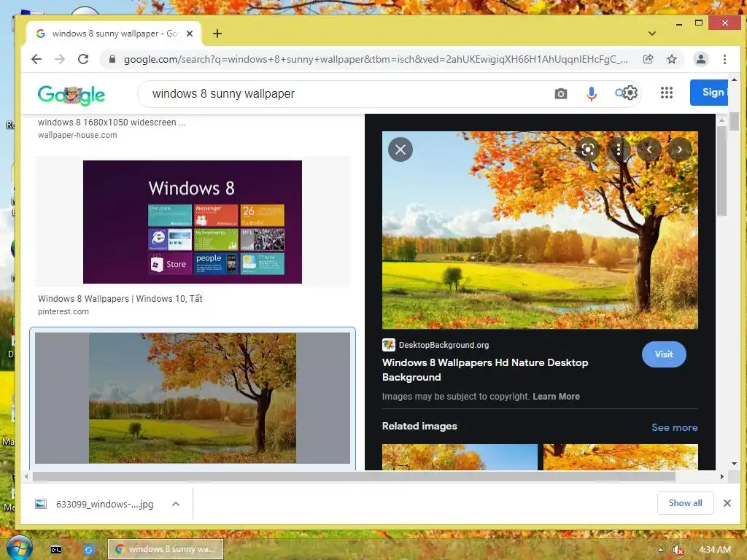Click the Learn More copyright link

point(556,396)
